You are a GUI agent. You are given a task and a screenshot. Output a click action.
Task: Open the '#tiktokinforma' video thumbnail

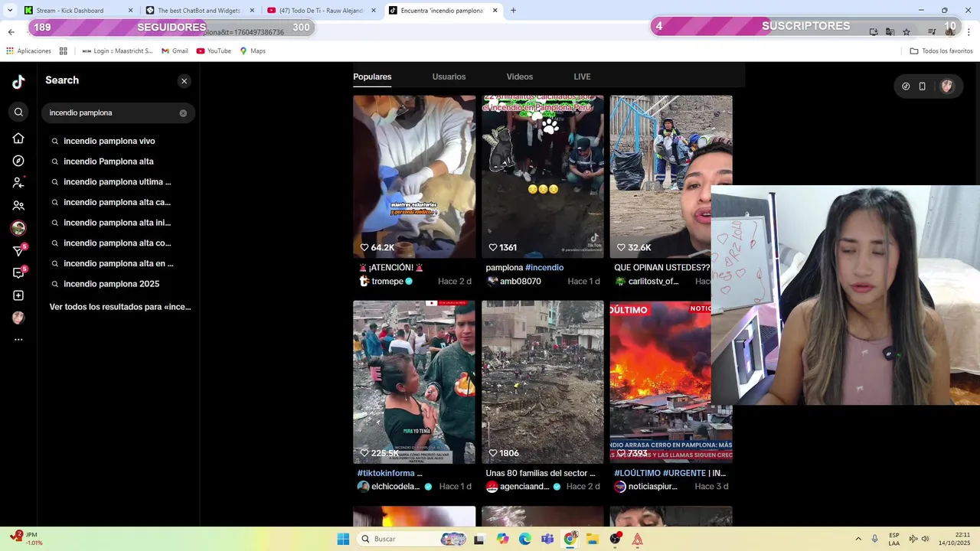[414, 382]
